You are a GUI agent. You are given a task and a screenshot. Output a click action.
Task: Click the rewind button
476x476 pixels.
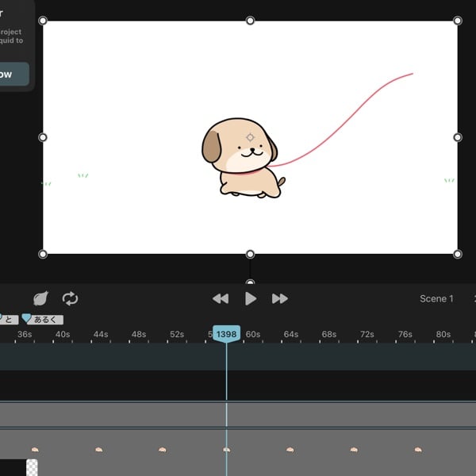tap(221, 298)
